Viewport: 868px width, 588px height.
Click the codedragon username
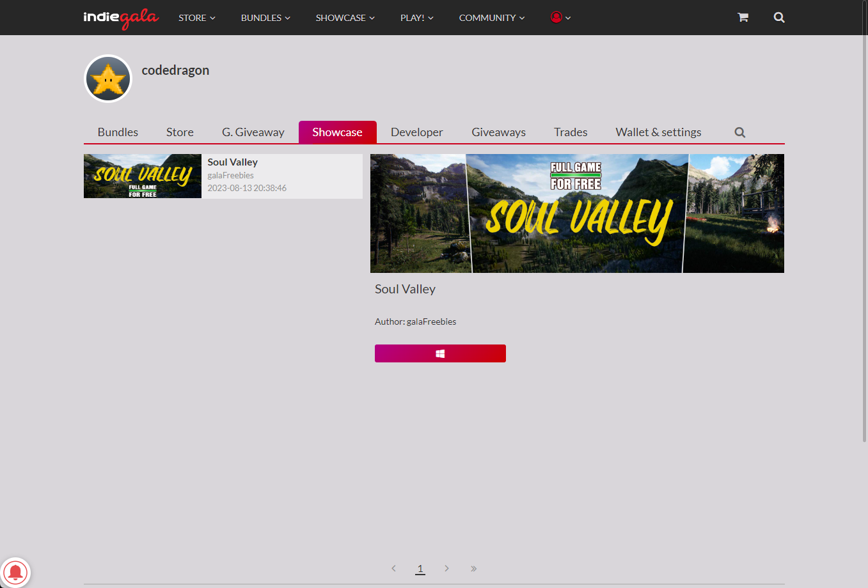coord(175,70)
